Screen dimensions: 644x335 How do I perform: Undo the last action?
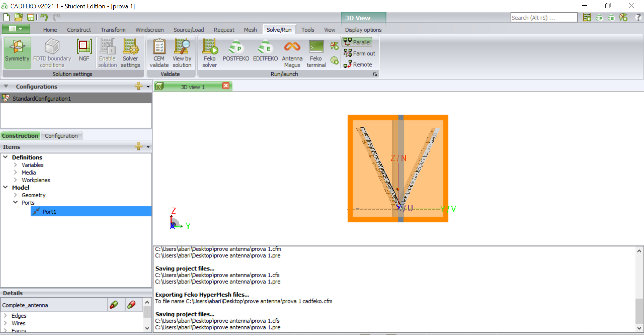point(44,17)
